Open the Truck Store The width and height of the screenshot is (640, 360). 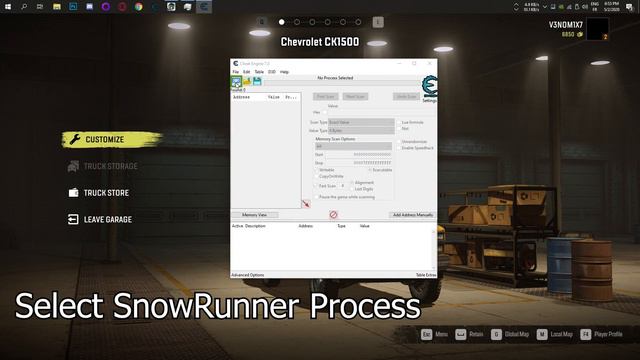[106, 193]
